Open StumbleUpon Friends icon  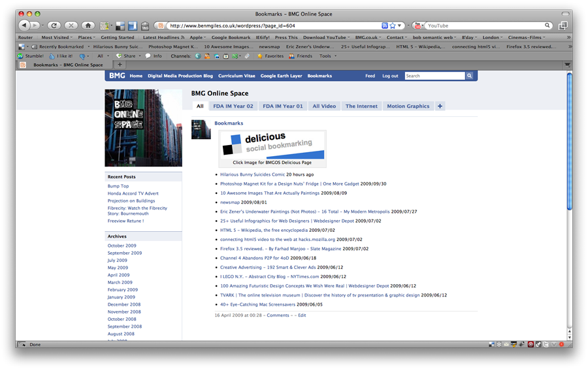pyautogui.click(x=291, y=56)
